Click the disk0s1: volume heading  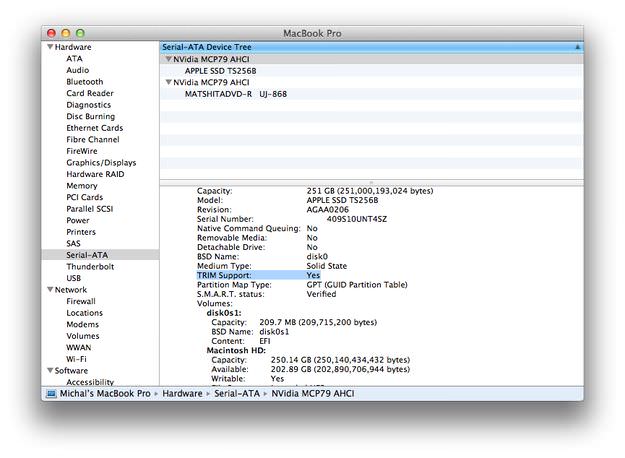[224, 313]
